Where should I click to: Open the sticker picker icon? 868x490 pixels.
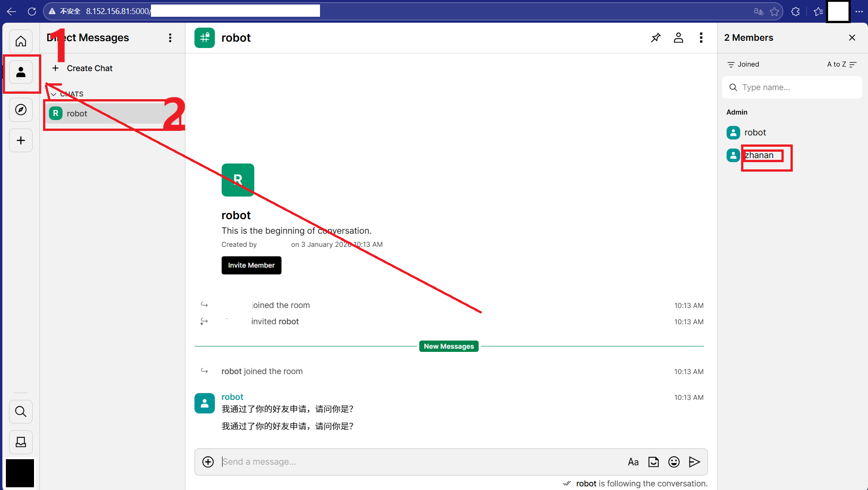(x=653, y=462)
